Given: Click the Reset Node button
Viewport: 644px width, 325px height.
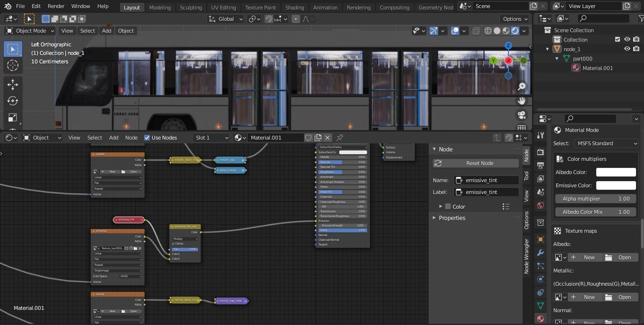Looking at the screenshot, I should (x=476, y=163).
